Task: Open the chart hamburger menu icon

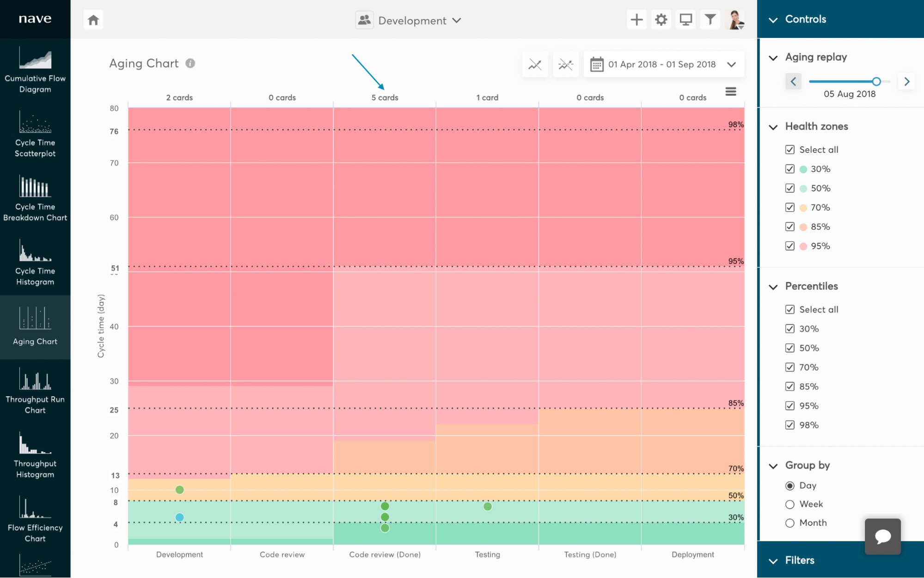Action: 731,92
